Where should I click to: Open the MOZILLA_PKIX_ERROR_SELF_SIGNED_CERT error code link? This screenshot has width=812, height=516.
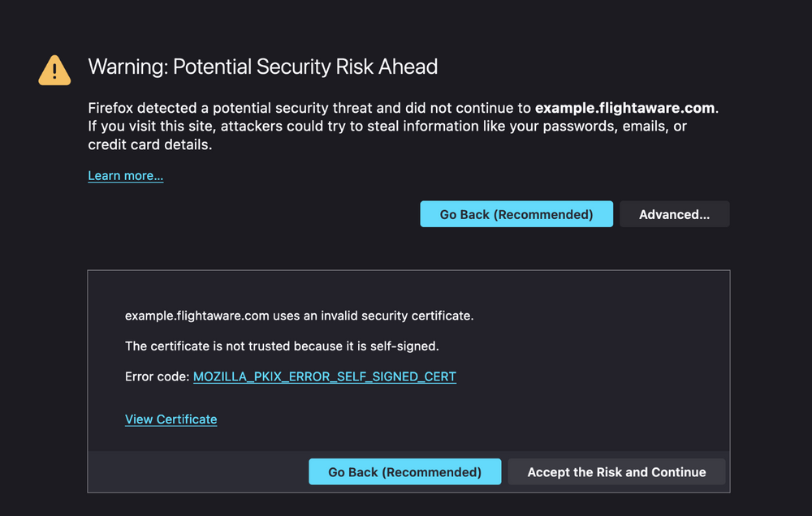tap(324, 376)
